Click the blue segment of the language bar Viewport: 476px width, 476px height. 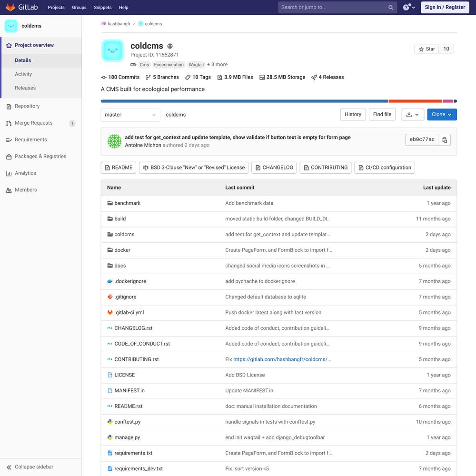click(244, 101)
